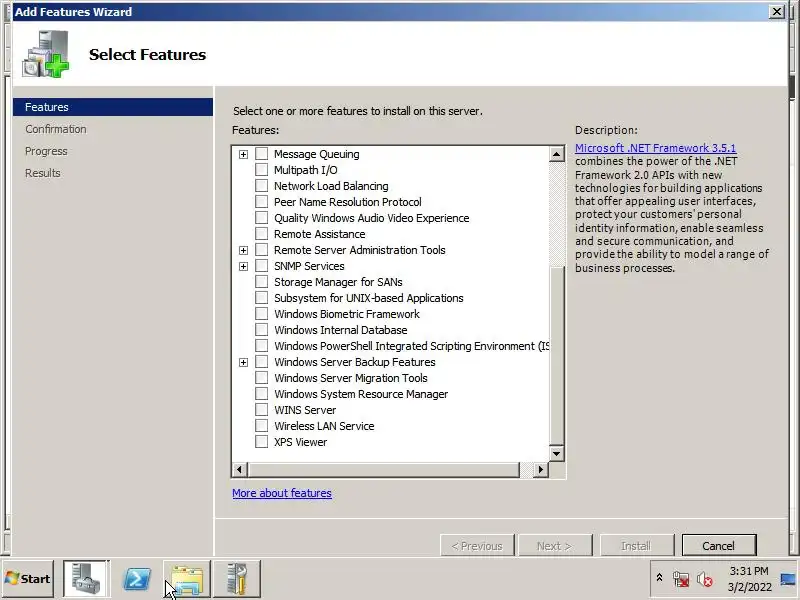Open the More about features link
The width and height of the screenshot is (800, 600).
(282, 493)
